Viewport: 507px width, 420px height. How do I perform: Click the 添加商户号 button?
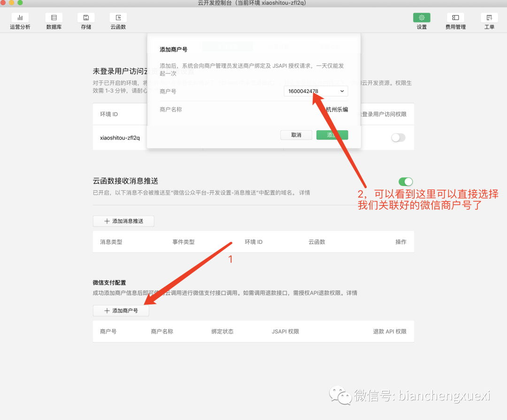pyautogui.click(x=121, y=311)
